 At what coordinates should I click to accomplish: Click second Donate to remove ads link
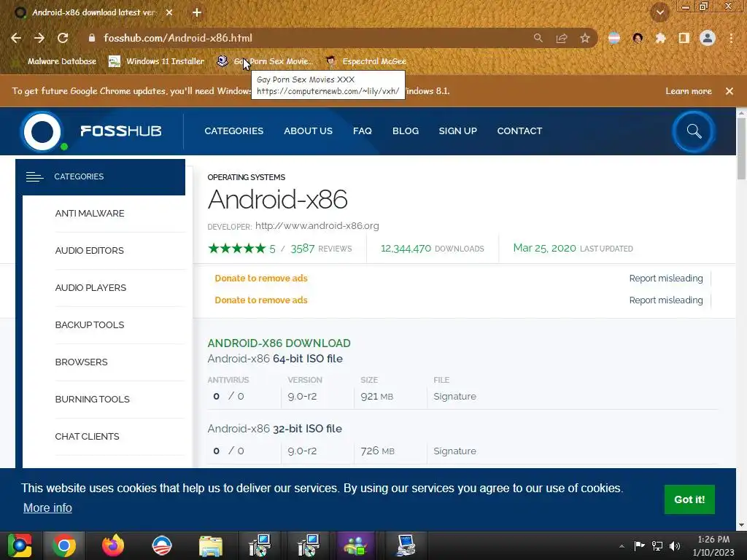pos(261,300)
